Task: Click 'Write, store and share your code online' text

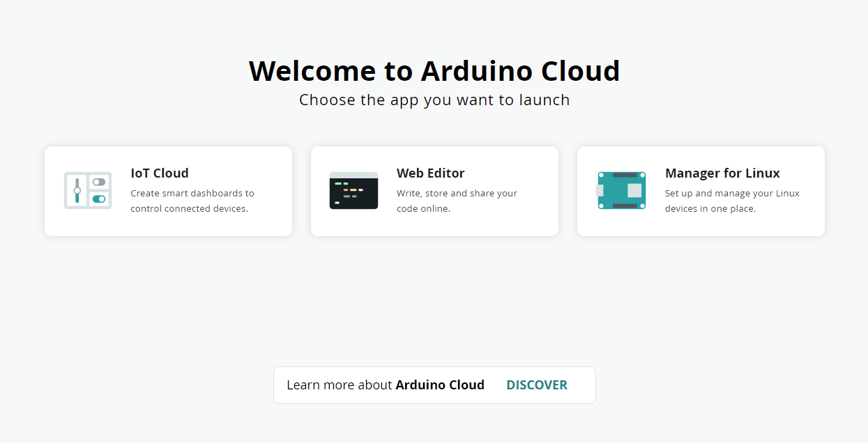Action: pos(457,201)
